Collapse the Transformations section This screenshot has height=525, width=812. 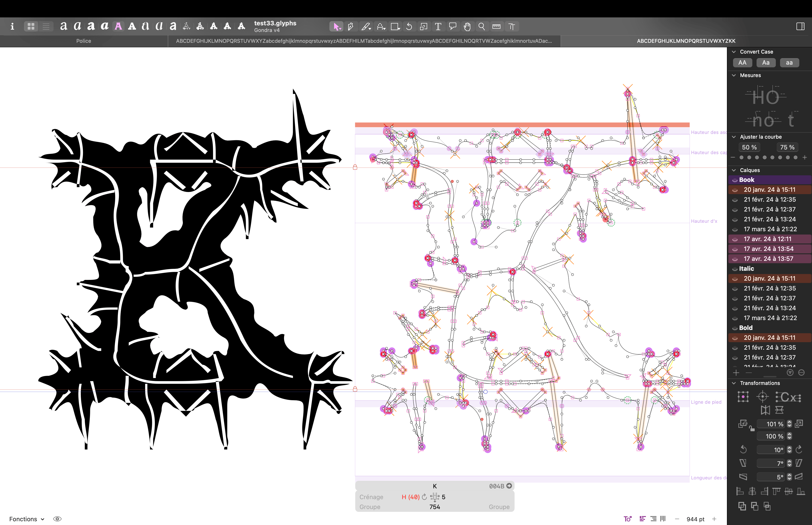(x=734, y=383)
